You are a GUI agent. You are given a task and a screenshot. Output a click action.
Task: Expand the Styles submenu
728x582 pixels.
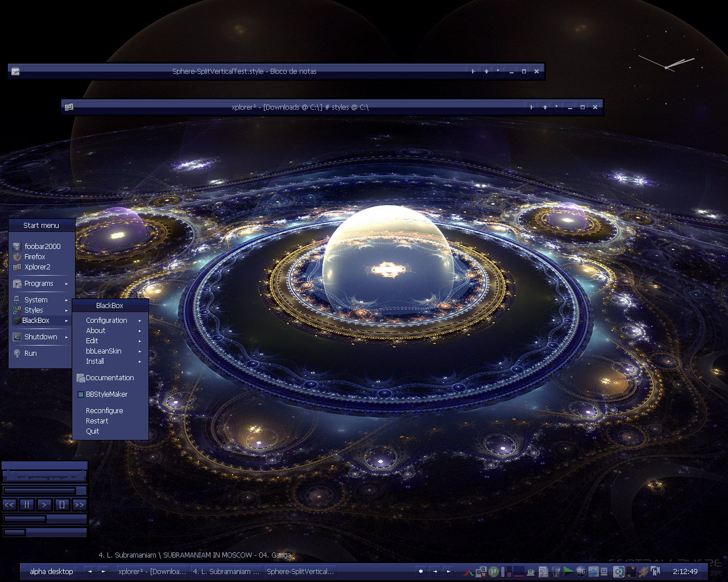[x=42, y=310]
